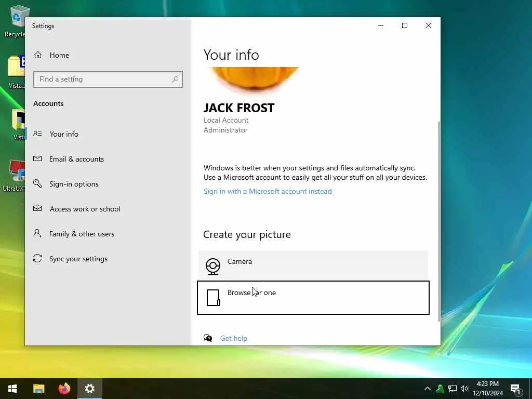532x399 pixels.
Task: Close the Settings window
Action: (x=429, y=26)
